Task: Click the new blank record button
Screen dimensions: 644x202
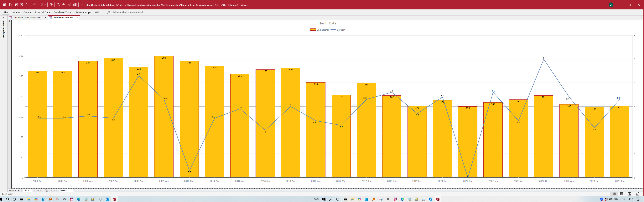Action: coord(41,190)
